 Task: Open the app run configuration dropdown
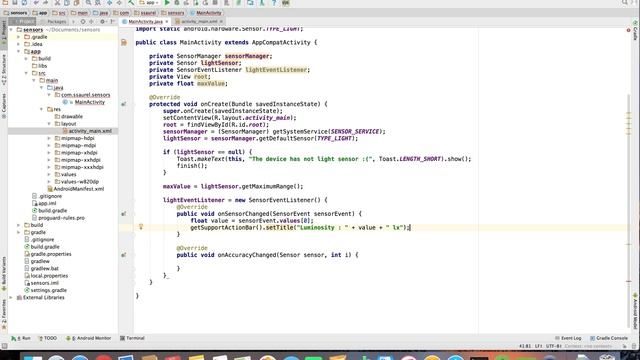coord(149,2)
